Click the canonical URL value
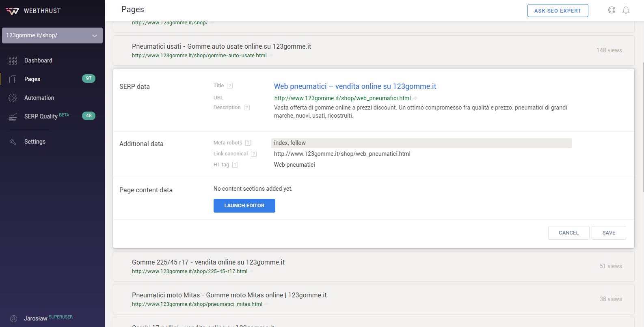Screen dimensions: 644x327 [342, 154]
